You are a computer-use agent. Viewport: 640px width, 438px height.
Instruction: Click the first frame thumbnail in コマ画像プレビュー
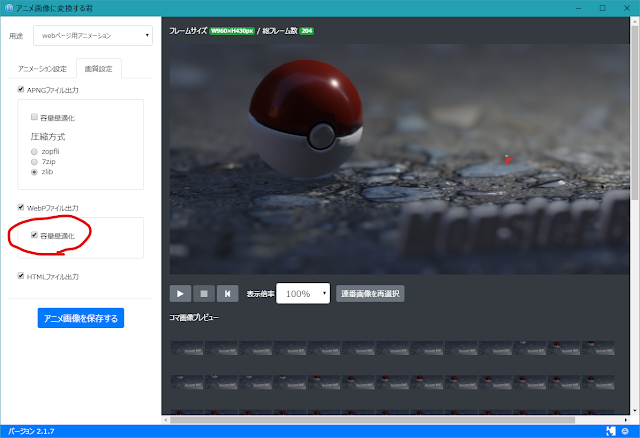187,348
